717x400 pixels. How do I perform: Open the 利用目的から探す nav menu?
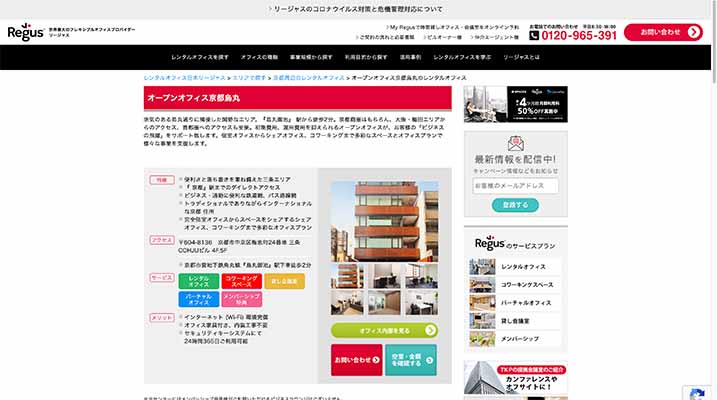tap(366, 57)
